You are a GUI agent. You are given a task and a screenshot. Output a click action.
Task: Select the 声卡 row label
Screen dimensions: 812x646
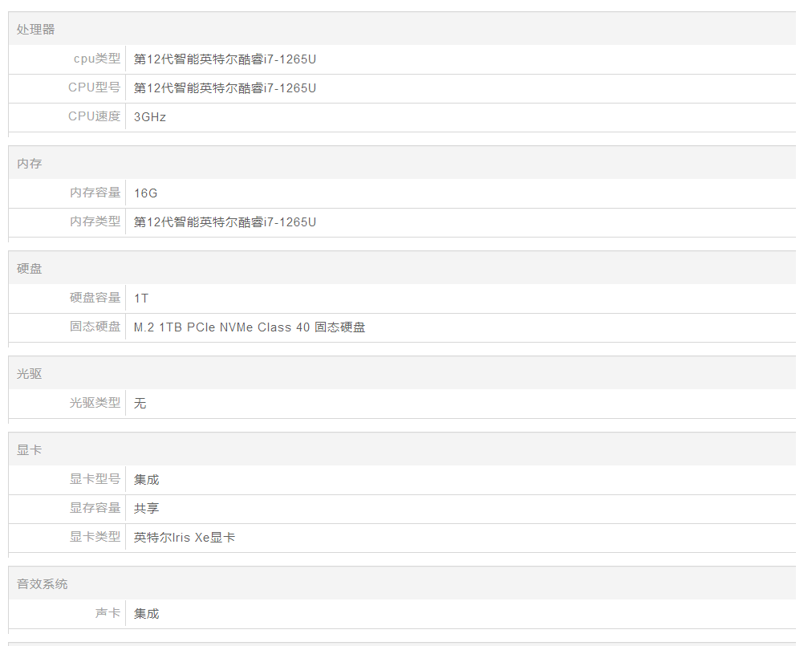(108, 613)
